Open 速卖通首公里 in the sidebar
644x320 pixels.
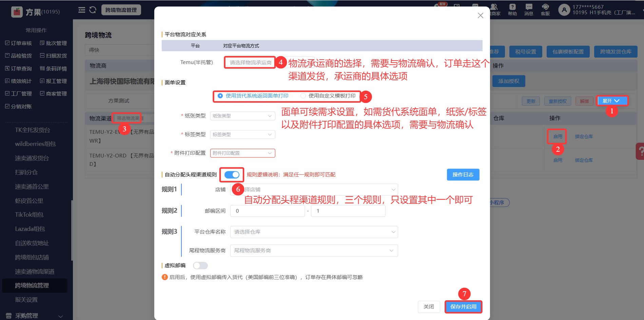point(32,187)
